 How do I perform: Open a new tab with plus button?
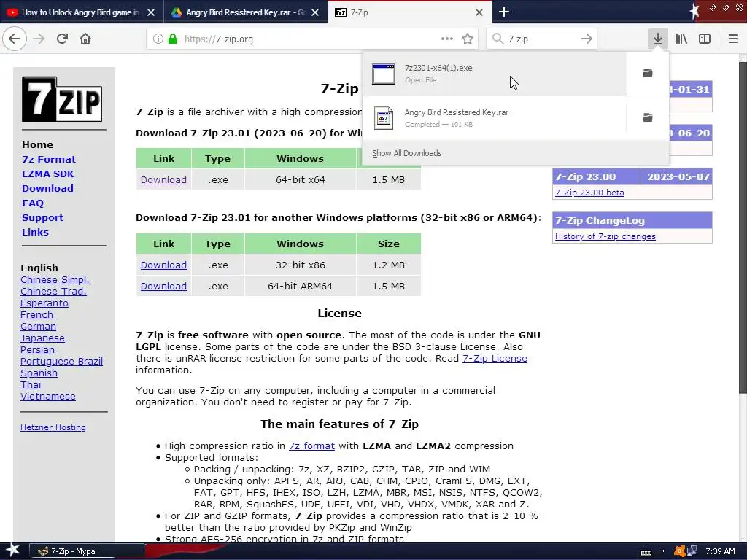(503, 12)
